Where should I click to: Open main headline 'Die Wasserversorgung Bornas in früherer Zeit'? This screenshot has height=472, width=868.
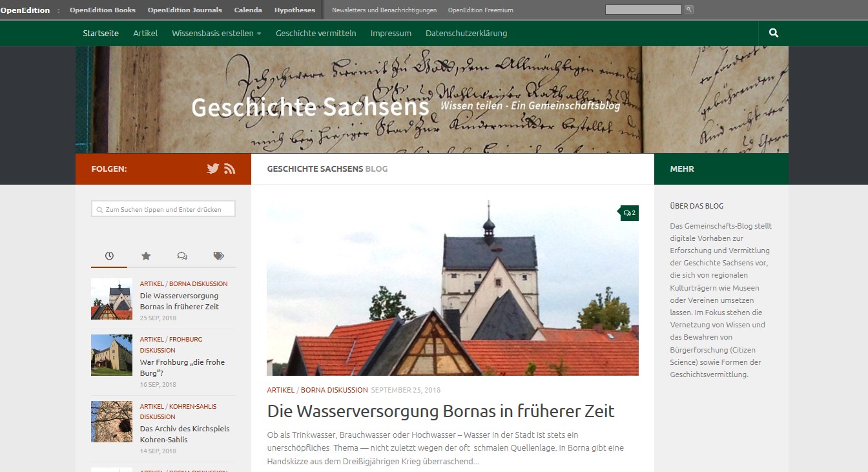[441, 411]
